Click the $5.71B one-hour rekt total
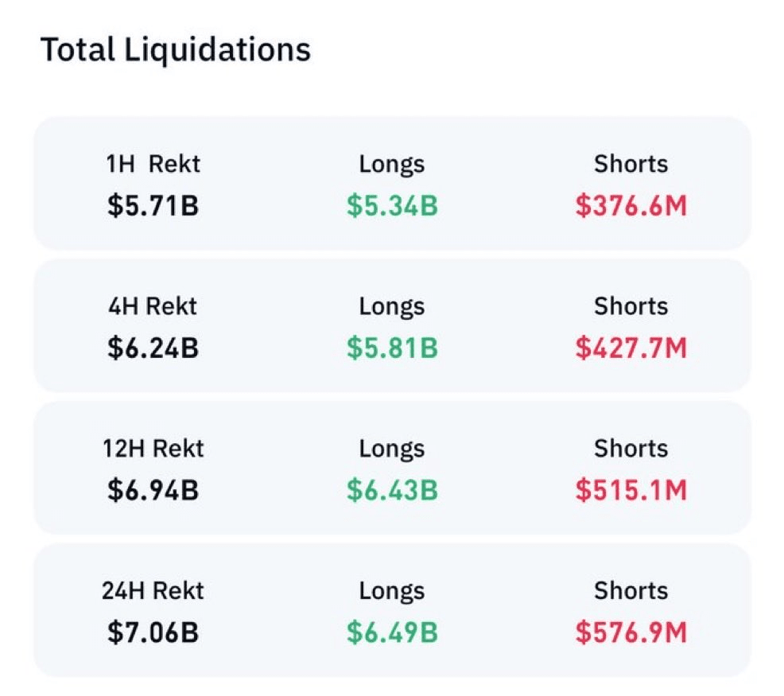 click(153, 206)
